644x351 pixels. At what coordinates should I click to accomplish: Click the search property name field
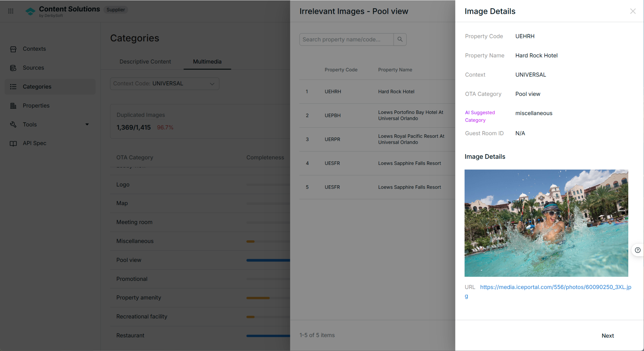pos(346,40)
